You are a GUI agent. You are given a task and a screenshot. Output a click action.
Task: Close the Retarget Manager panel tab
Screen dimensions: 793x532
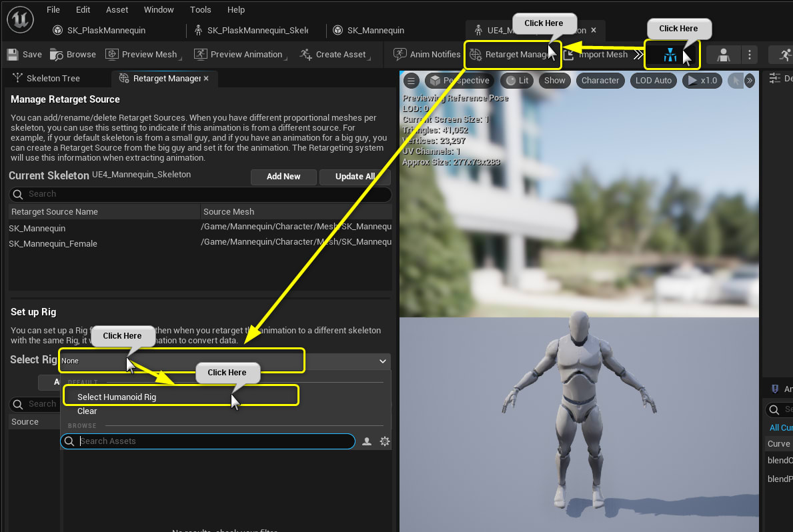(x=206, y=79)
